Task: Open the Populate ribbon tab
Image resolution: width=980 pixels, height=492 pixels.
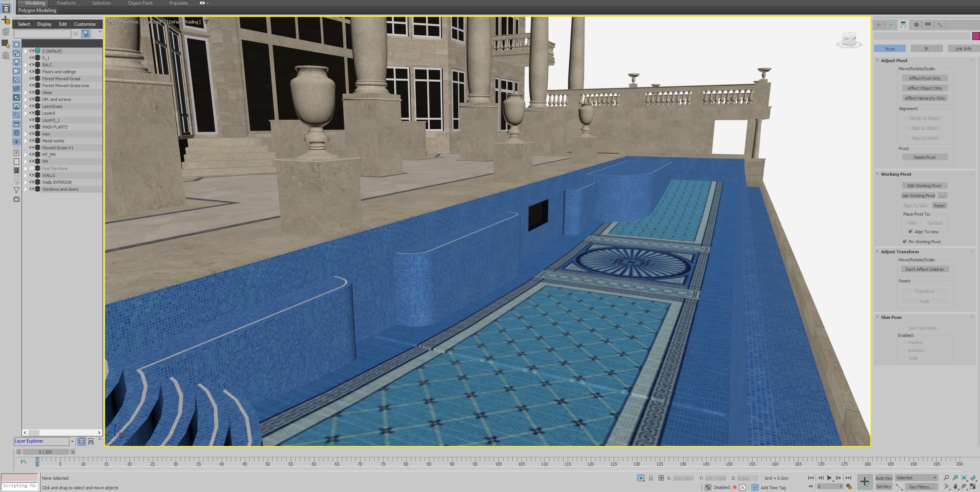Action: tap(178, 3)
